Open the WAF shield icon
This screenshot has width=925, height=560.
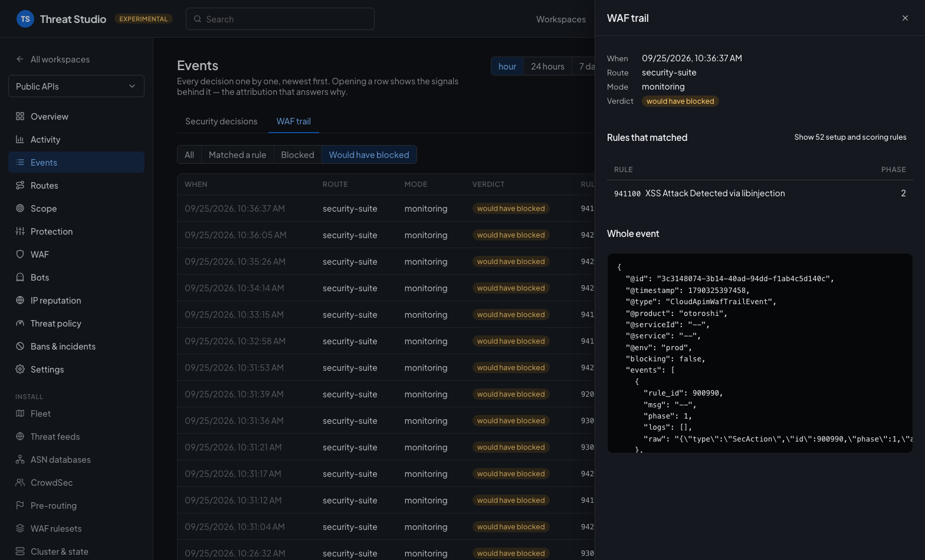(20, 254)
